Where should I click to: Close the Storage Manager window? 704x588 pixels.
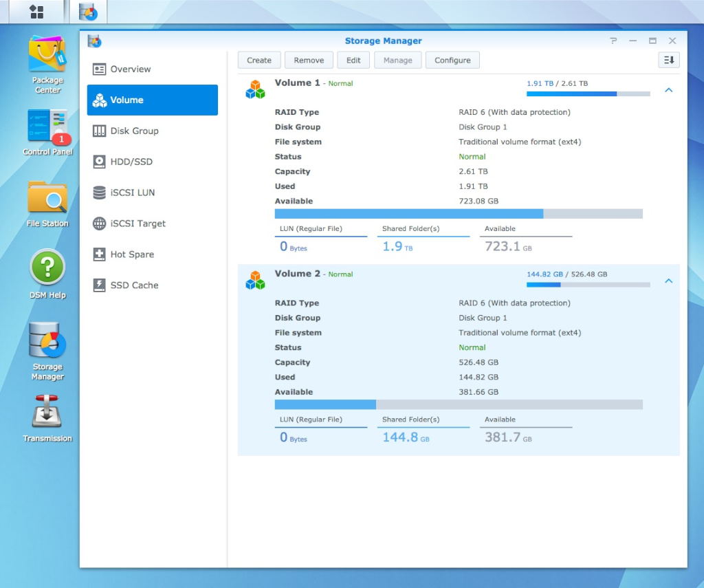pos(672,41)
